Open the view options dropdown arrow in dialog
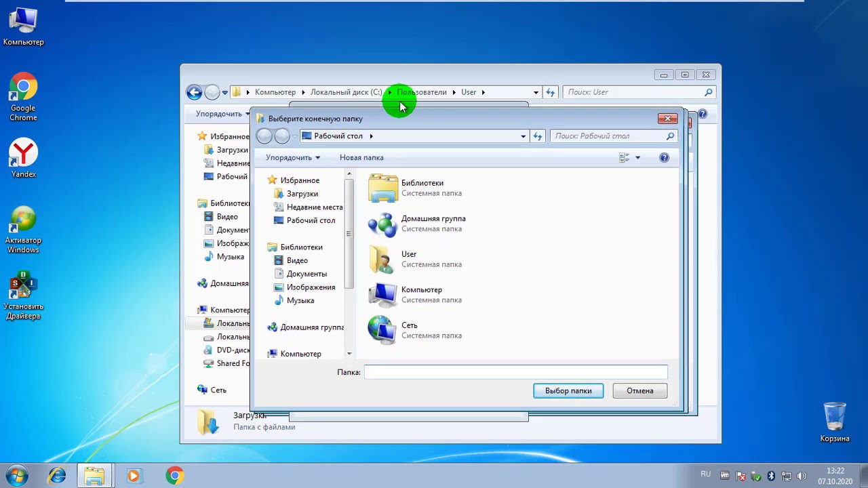This screenshot has height=488, width=868. (x=637, y=157)
